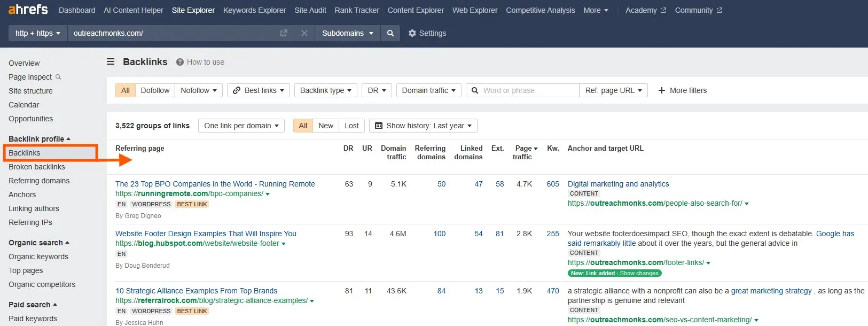Open the Nofollow dropdown
Screen dimensions: 868x326
tap(199, 90)
